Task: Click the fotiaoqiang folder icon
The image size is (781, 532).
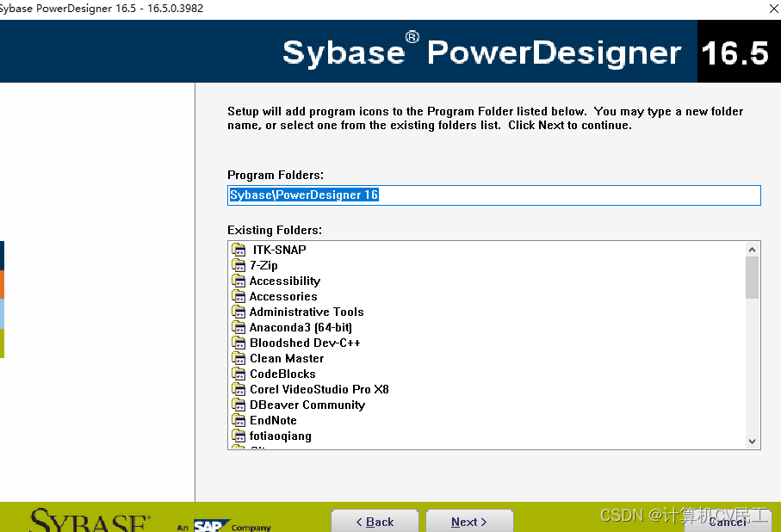Action: click(239, 435)
